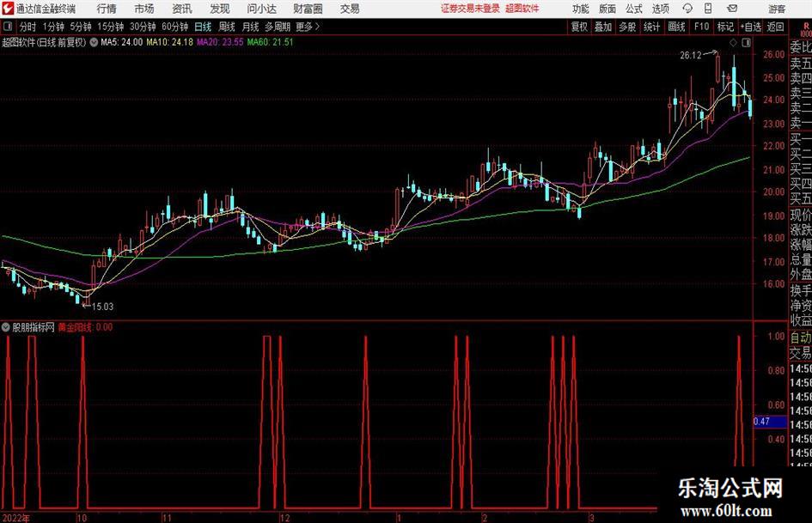Click the diamond icon at chart top right
Image resolution: width=812 pixels, height=523 pixels.
point(733,43)
